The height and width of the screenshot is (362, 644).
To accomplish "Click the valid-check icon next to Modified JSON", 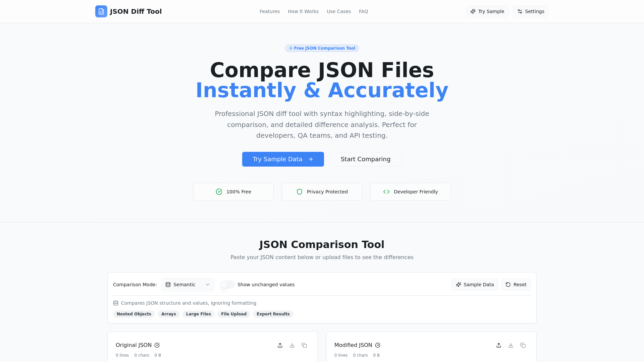I will 378,345.
